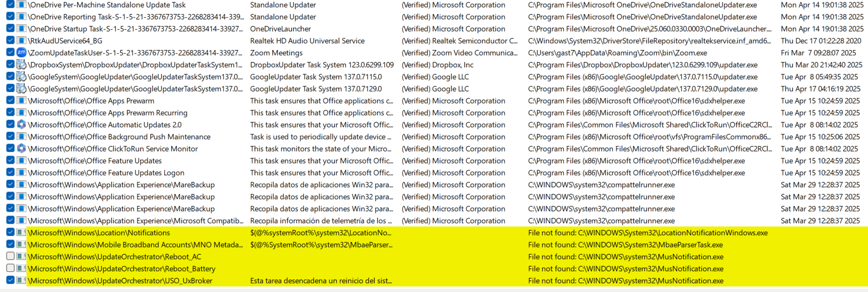Click 'File not found' MbaeParserTask.exe path
The width and height of the screenshot is (868, 292).
click(626, 245)
